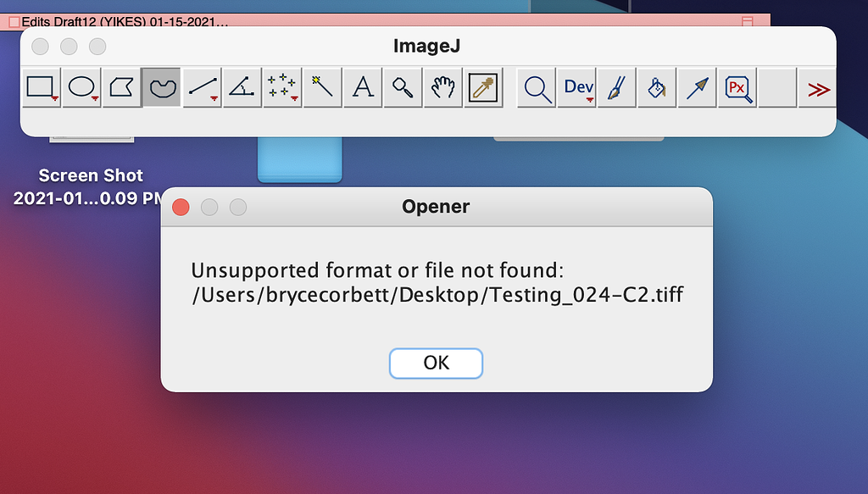
Task: Activate the Freehand selection tool
Action: (x=162, y=87)
